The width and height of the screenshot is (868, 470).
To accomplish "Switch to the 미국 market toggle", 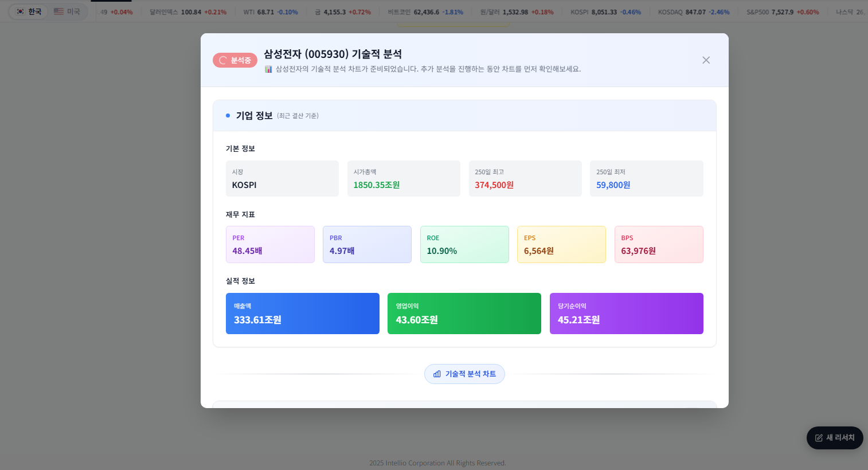I will (67, 11).
